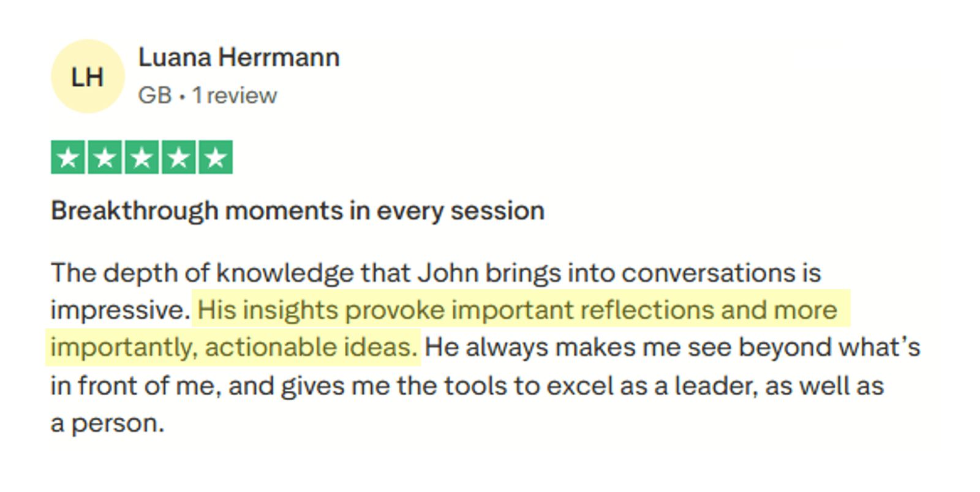Click the second green rating star
The width and height of the screenshot is (980, 492).
click(105, 157)
